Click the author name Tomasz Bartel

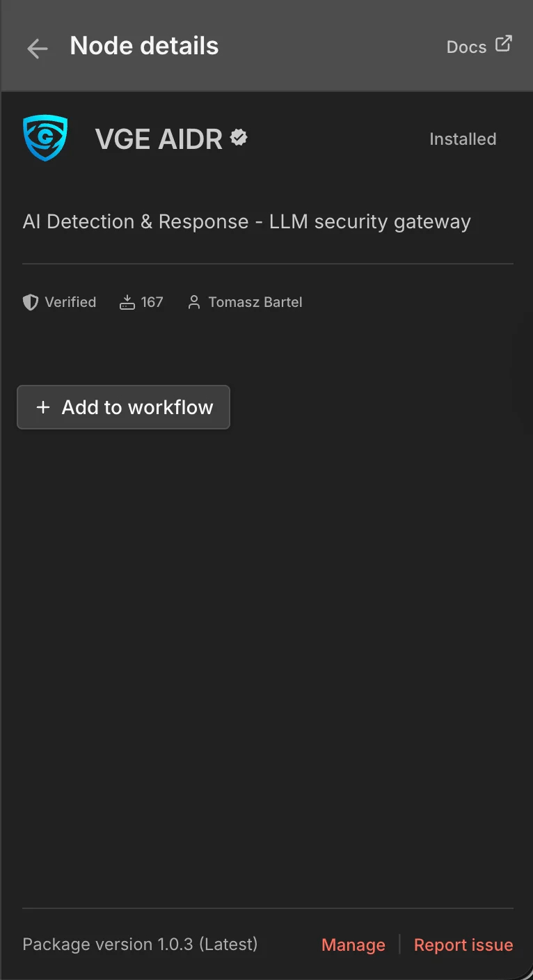pyautogui.click(x=255, y=302)
